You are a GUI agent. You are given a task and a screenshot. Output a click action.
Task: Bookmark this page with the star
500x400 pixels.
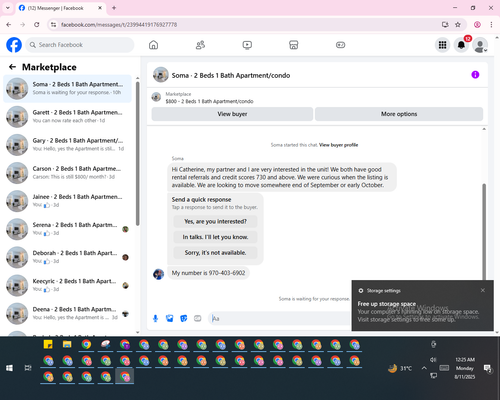tap(458, 25)
